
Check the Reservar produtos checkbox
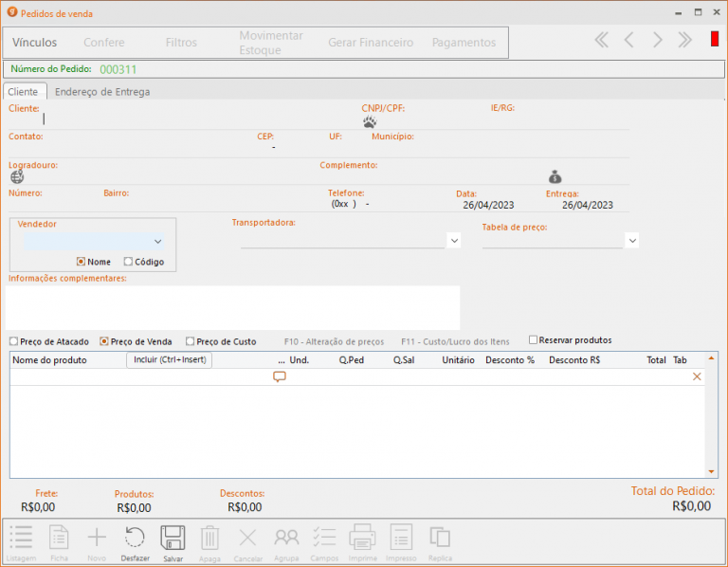point(534,340)
